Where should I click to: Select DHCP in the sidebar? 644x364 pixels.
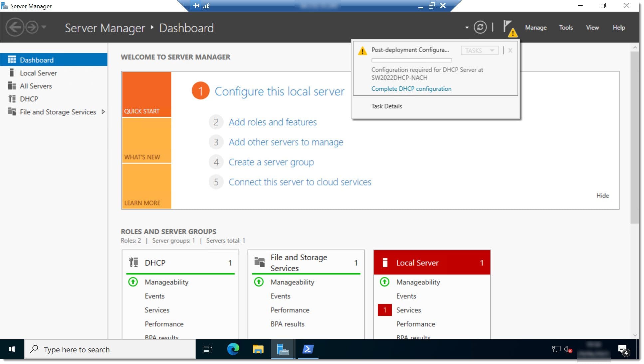[54, 99]
